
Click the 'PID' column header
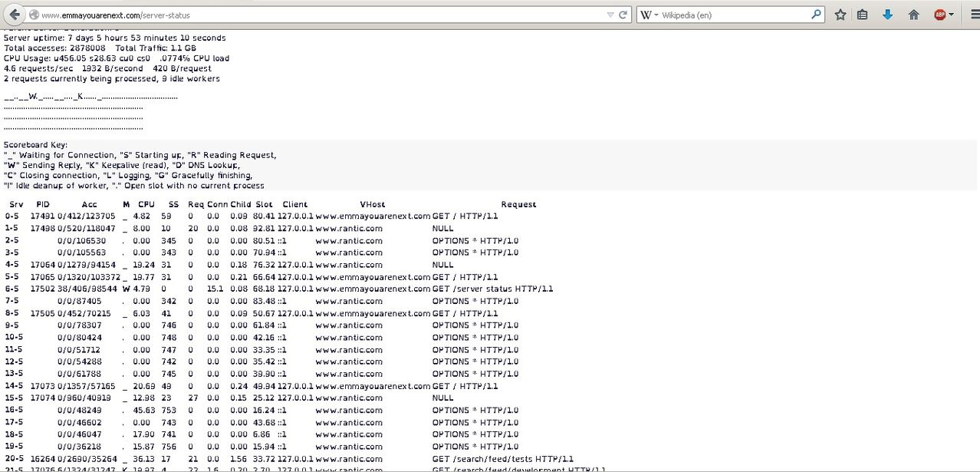tap(43, 205)
